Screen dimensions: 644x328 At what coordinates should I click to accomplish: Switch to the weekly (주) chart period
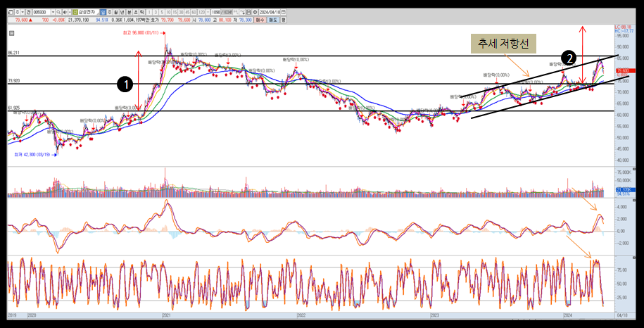[109, 12]
